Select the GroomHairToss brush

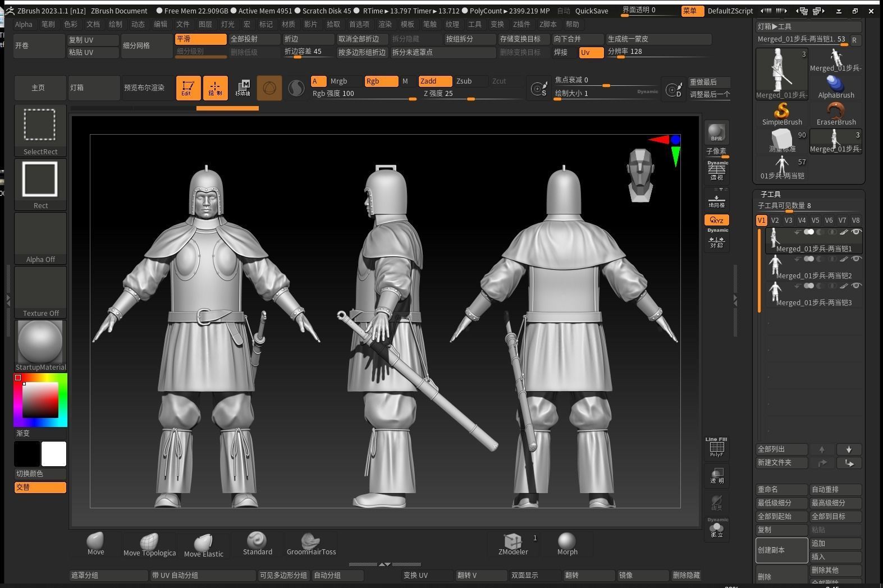click(311, 544)
